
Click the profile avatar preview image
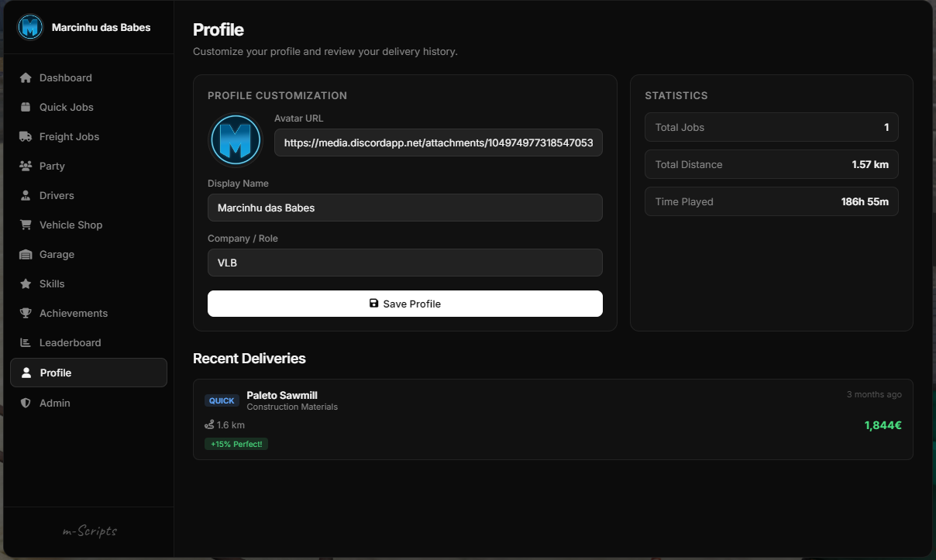click(x=236, y=139)
